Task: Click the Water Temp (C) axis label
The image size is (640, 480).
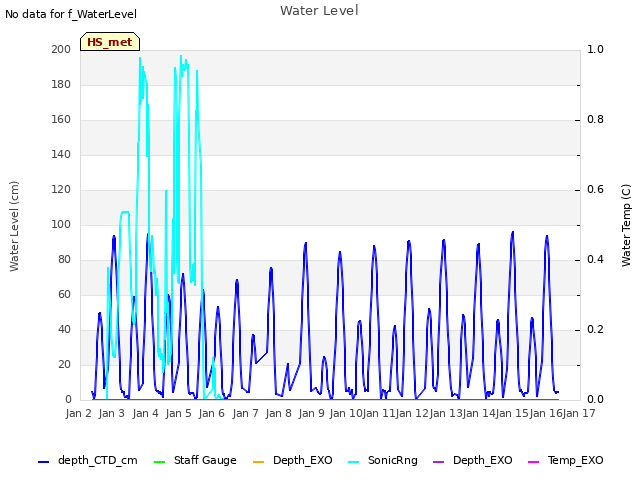Action: (626, 225)
